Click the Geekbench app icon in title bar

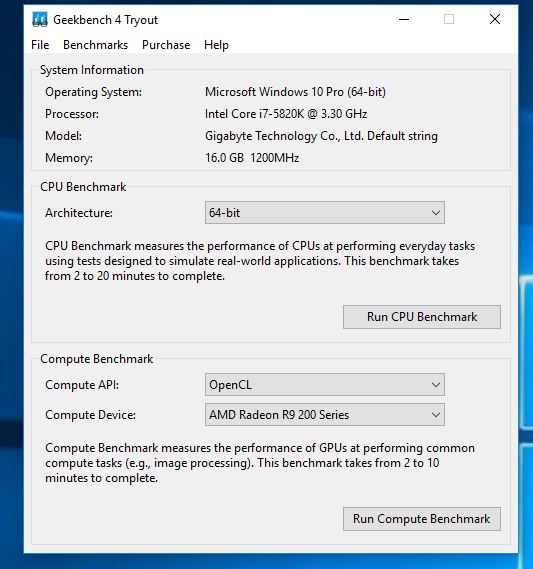40,20
